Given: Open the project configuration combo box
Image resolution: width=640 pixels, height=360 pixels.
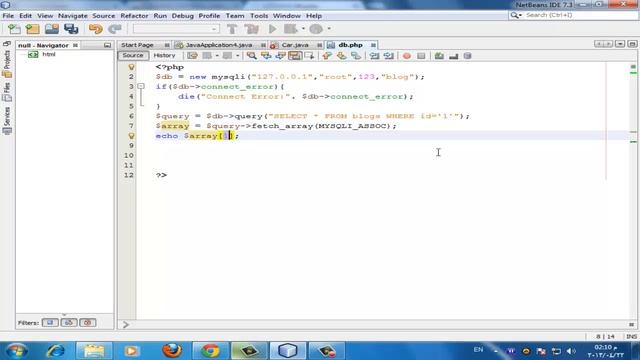Looking at the screenshot, I should tap(176, 29).
